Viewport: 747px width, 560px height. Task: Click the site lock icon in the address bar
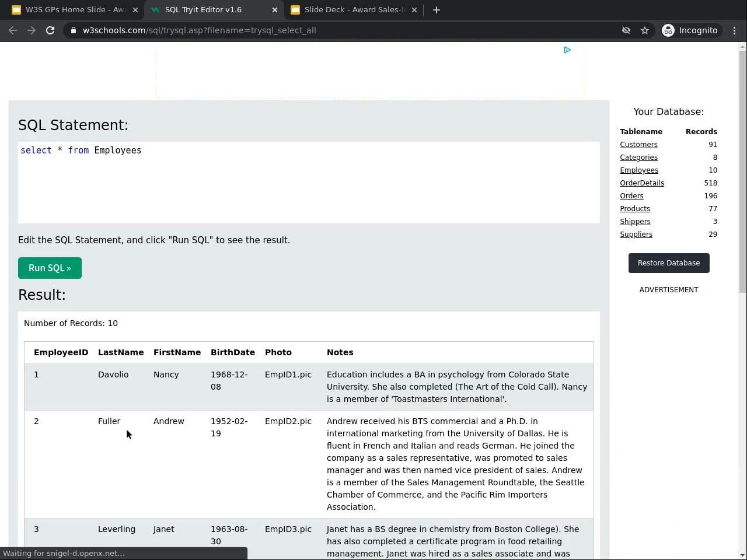tap(73, 30)
